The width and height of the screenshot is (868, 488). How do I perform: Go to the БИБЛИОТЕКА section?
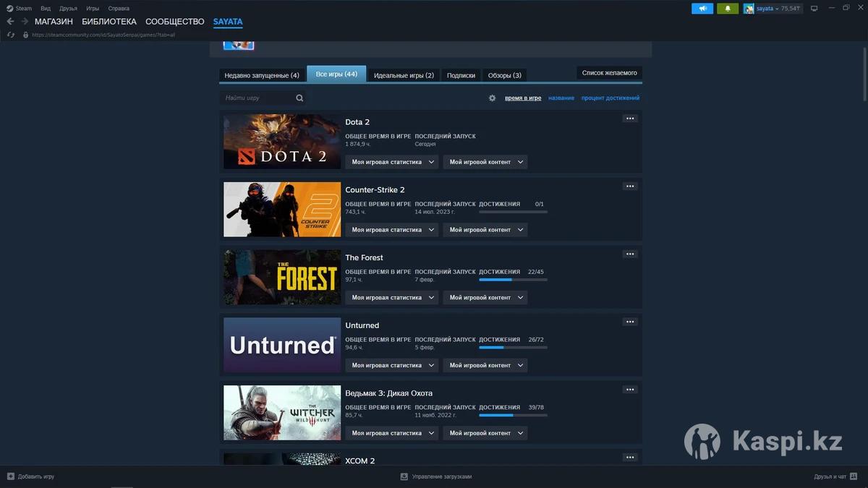pos(109,22)
